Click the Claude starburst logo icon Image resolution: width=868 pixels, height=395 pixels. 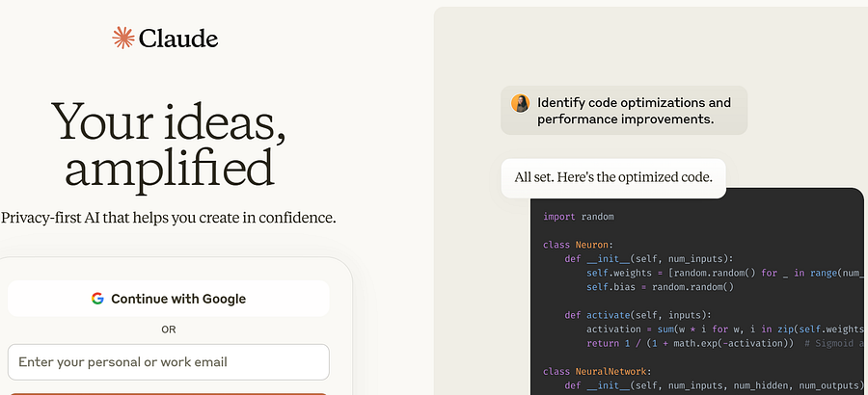pos(123,38)
